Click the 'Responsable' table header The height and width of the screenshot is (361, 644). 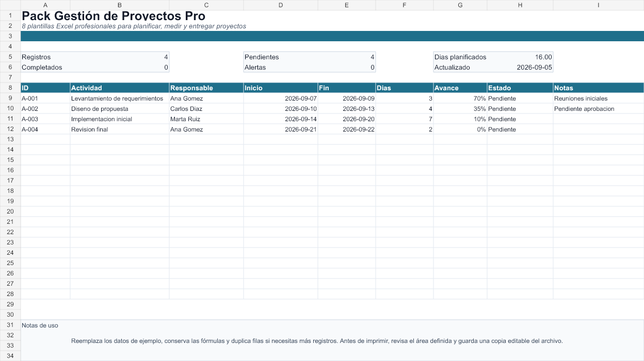[x=206, y=88]
